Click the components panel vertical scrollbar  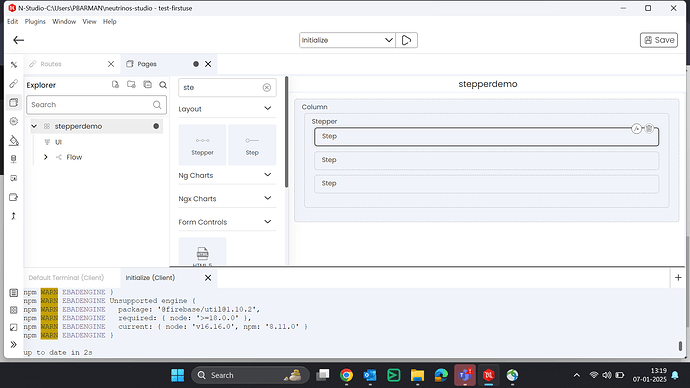pyautogui.click(x=286, y=132)
